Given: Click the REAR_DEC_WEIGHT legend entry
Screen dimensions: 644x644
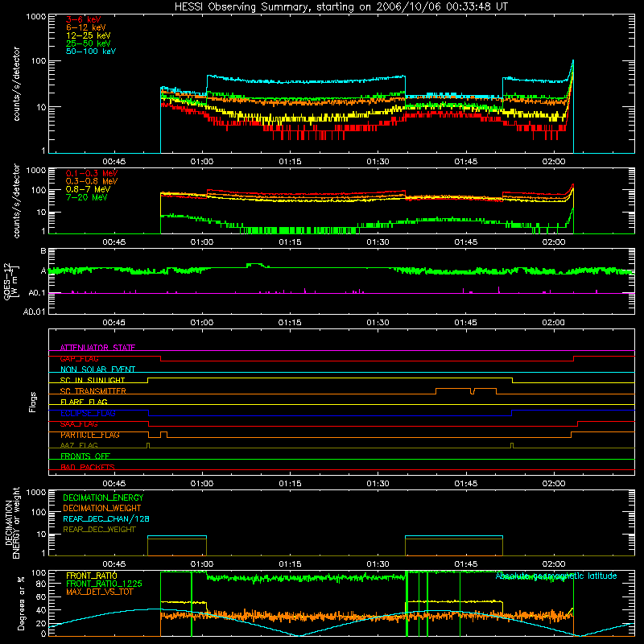Looking at the screenshot, I should click(99, 530).
